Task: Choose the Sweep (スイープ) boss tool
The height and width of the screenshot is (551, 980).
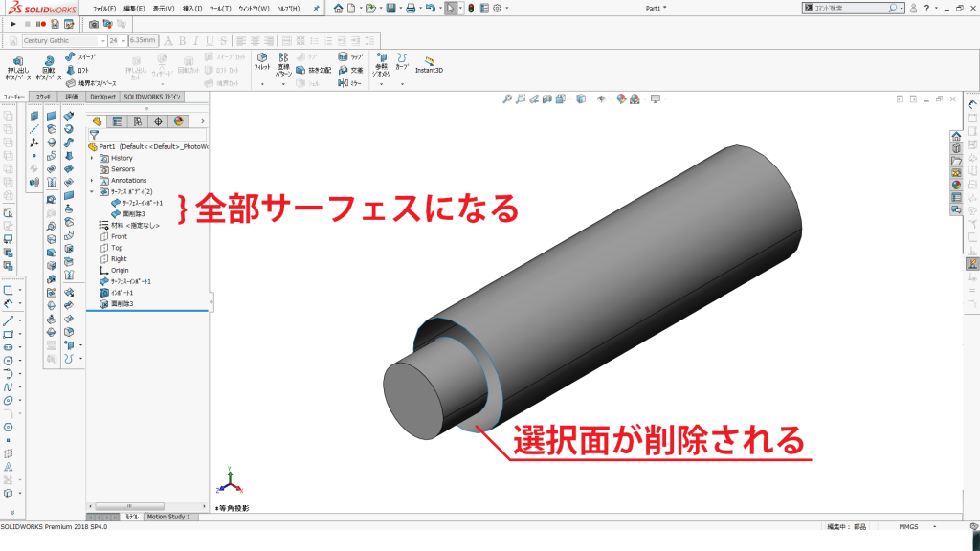Action: [80, 56]
